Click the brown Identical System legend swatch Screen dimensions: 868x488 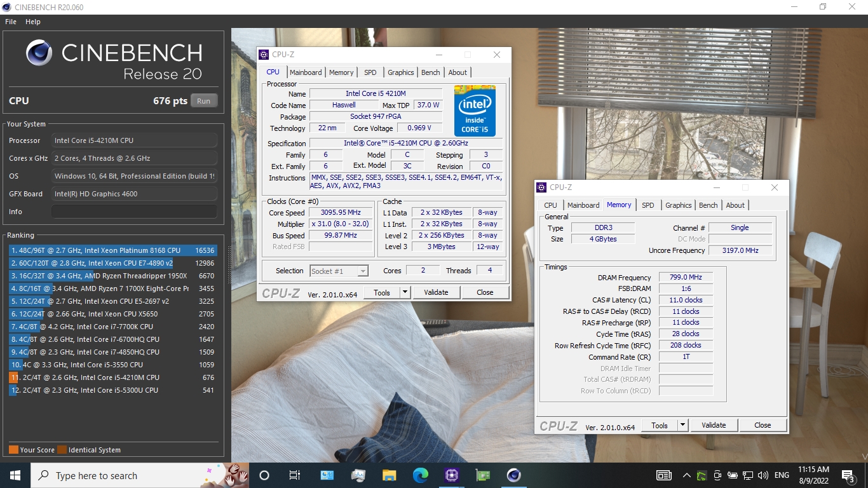pyautogui.click(x=62, y=450)
